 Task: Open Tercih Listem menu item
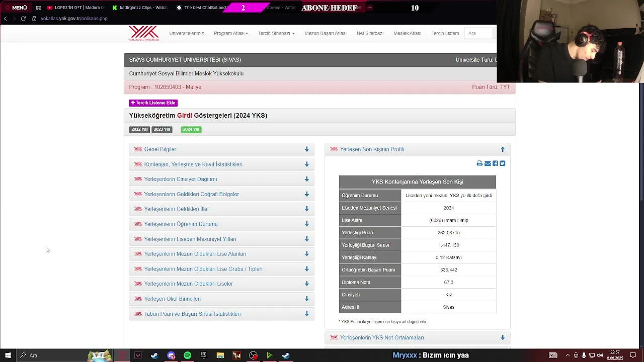tap(445, 33)
